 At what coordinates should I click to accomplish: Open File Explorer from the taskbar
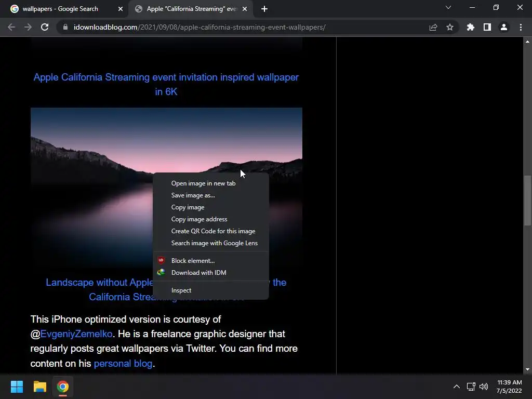(x=39, y=387)
